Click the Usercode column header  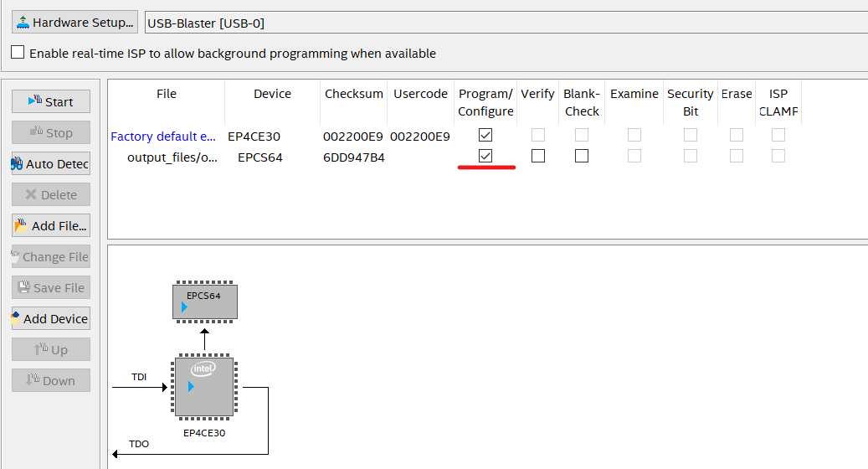(421, 94)
